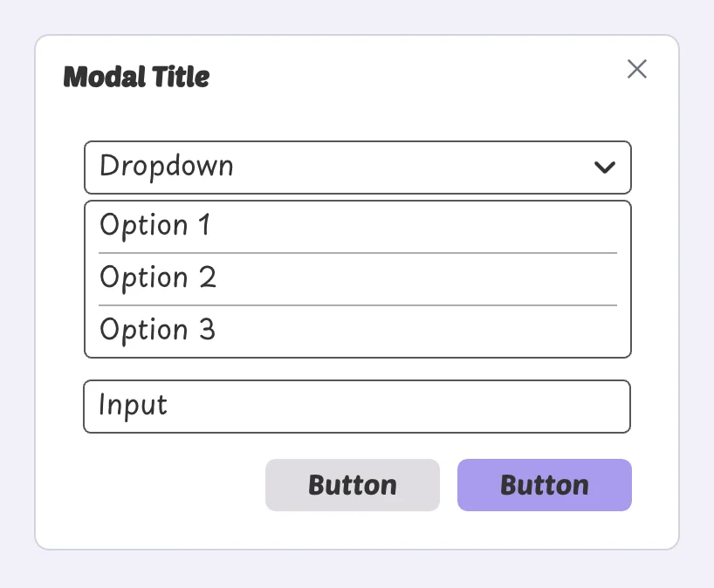This screenshot has height=588, width=714.
Task: Open the Dropdown field
Action: pyautogui.click(x=357, y=168)
